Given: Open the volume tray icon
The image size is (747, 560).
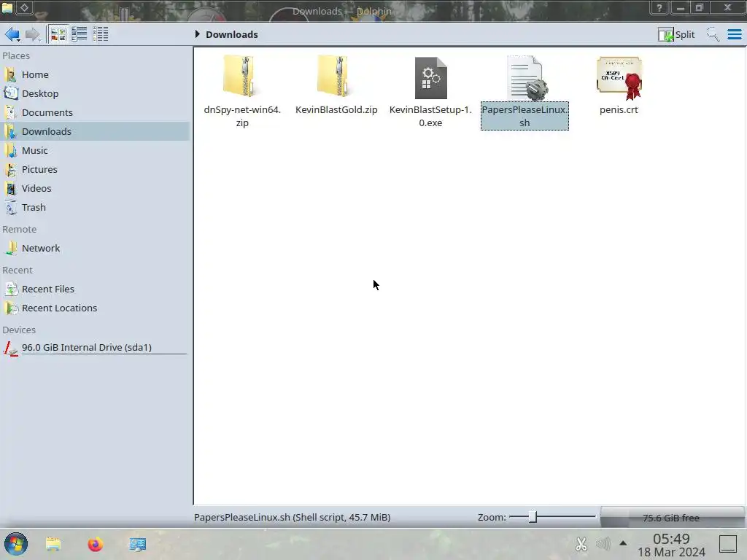Looking at the screenshot, I should pos(603,544).
